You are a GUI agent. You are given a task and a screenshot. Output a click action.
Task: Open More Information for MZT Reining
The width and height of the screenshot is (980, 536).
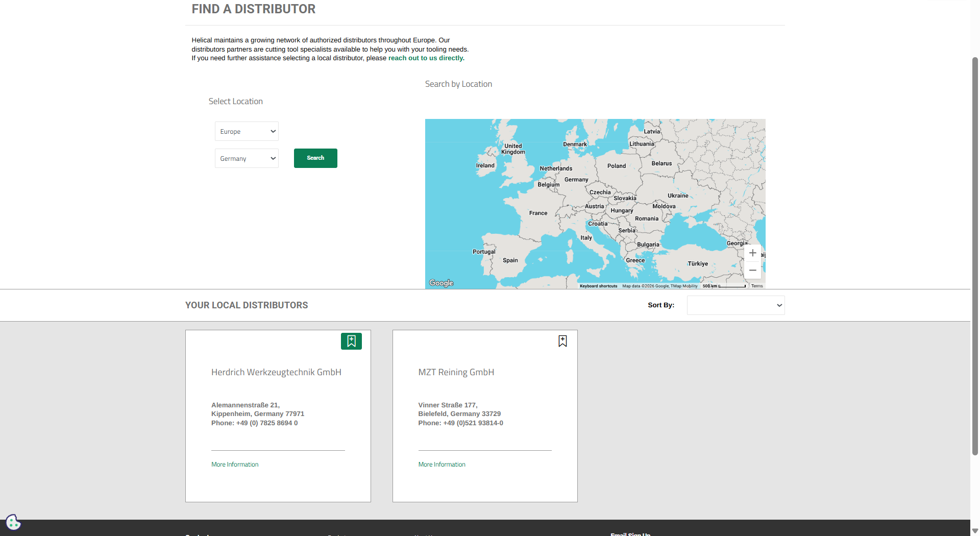point(442,465)
